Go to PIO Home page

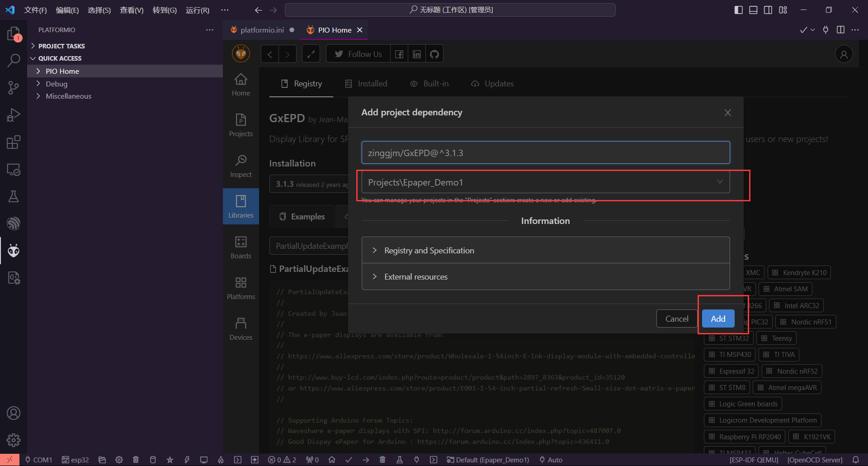tap(241, 85)
